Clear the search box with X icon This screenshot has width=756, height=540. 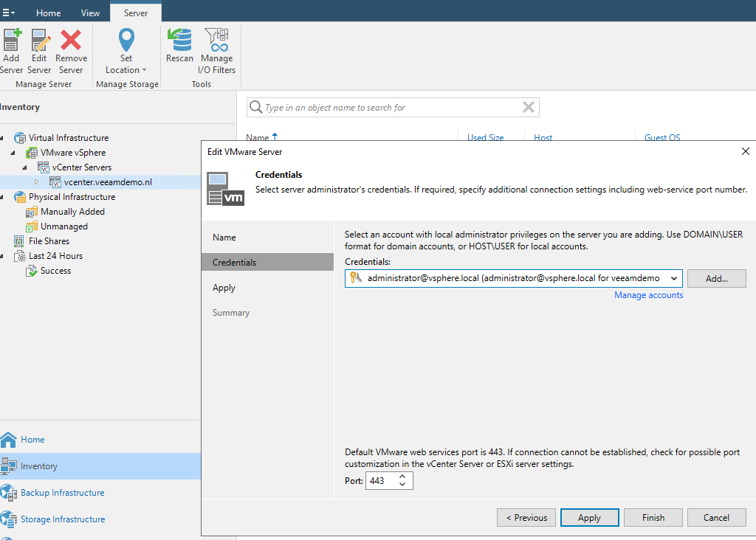(529, 107)
